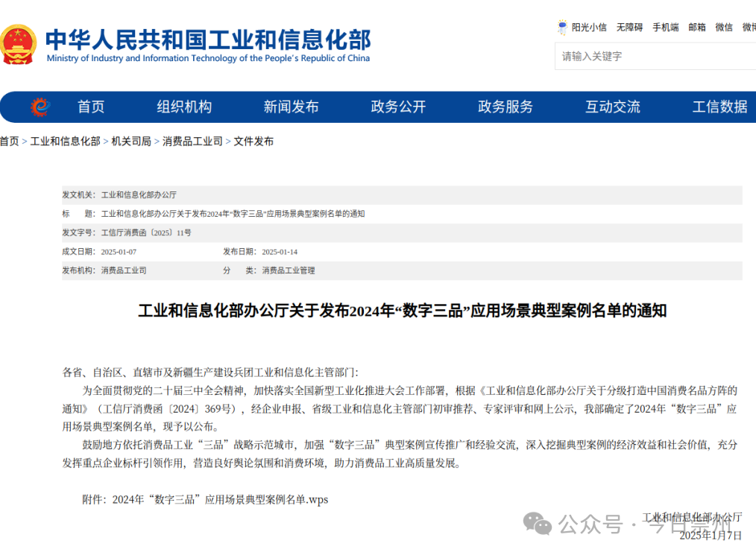The width and height of the screenshot is (756, 555).
Task: Go to 文件发布 in the breadcrumb
Action: 253,141
